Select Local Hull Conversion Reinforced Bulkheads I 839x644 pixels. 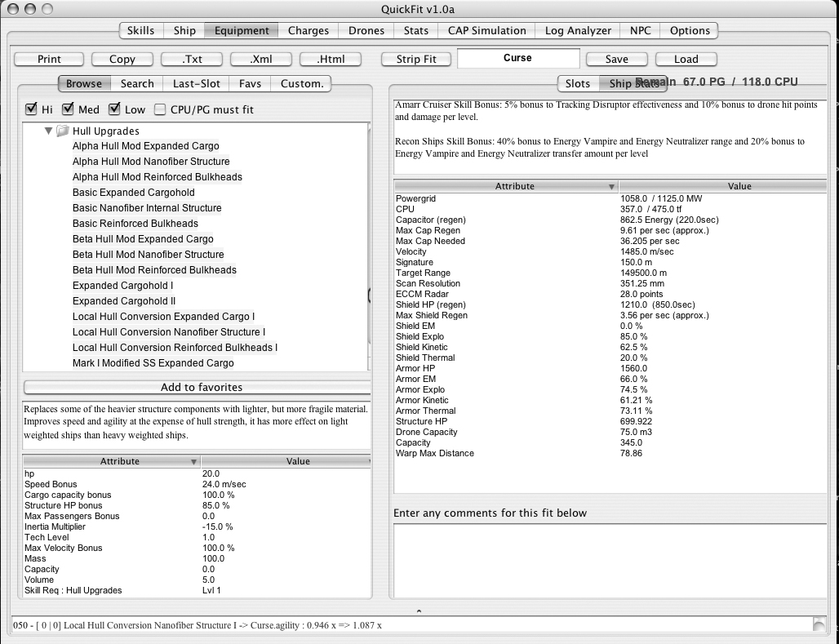tap(175, 348)
